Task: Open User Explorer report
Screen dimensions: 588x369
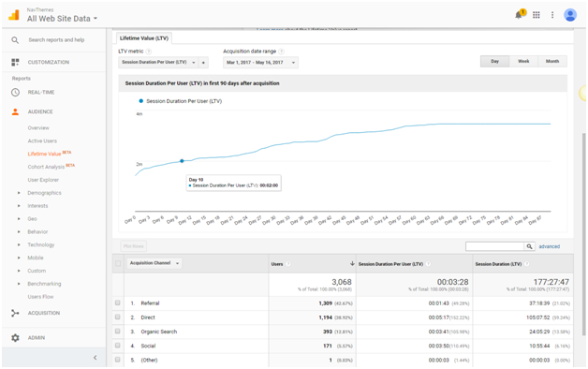Action: pos(43,180)
